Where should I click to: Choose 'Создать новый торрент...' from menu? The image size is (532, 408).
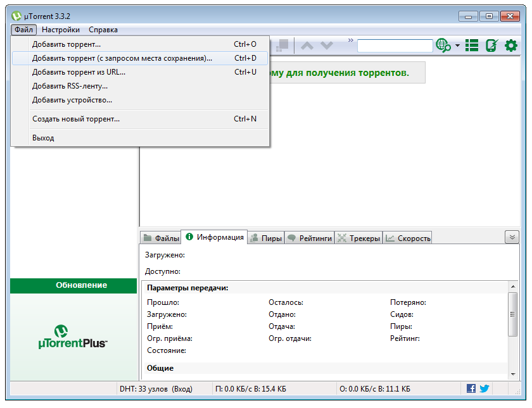click(x=76, y=119)
